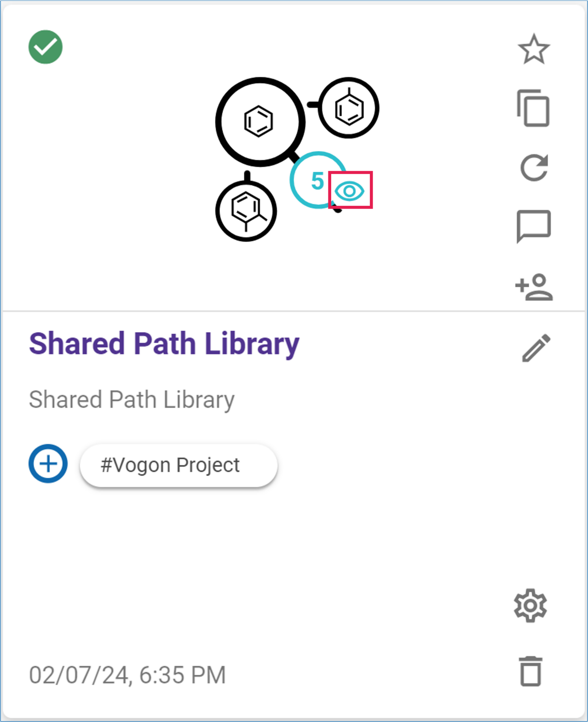588x722 pixels.
Task: Click the large benzene ring node
Action: (x=260, y=122)
